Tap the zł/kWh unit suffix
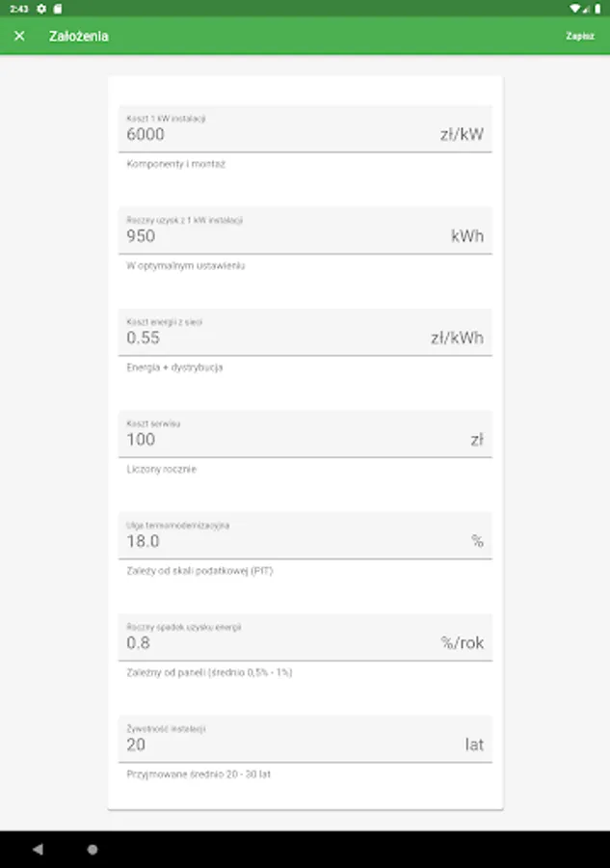Viewport: 610px width, 868px height. pyautogui.click(x=457, y=338)
